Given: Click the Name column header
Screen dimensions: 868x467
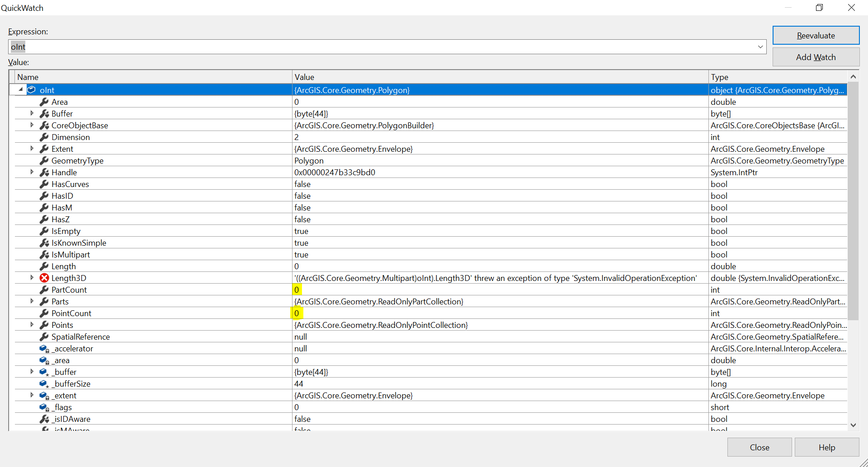Looking at the screenshot, I should pyautogui.click(x=154, y=77).
